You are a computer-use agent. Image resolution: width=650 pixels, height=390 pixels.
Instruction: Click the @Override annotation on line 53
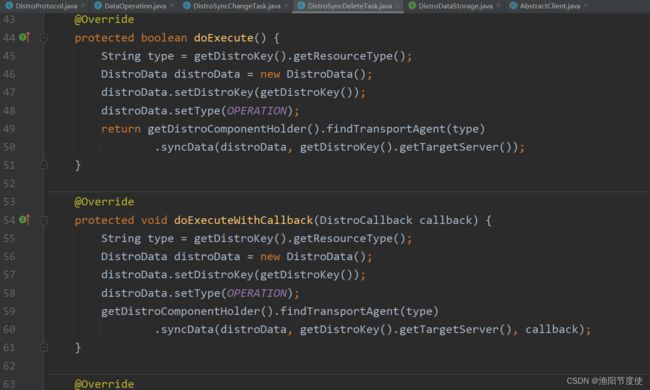(x=104, y=202)
